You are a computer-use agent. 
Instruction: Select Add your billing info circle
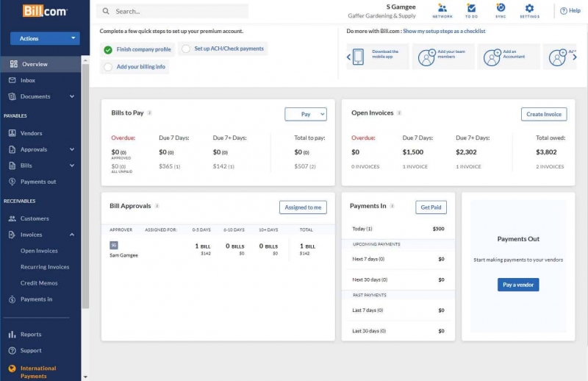(108, 67)
